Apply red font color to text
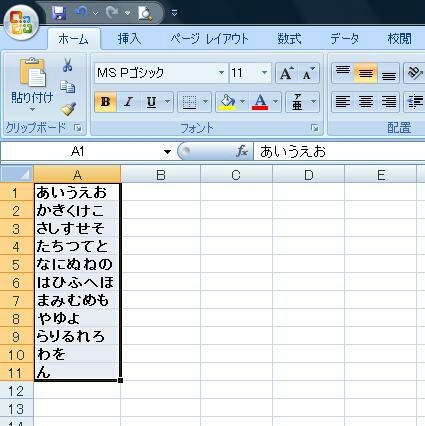425x426 pixels. pos(260,102)
